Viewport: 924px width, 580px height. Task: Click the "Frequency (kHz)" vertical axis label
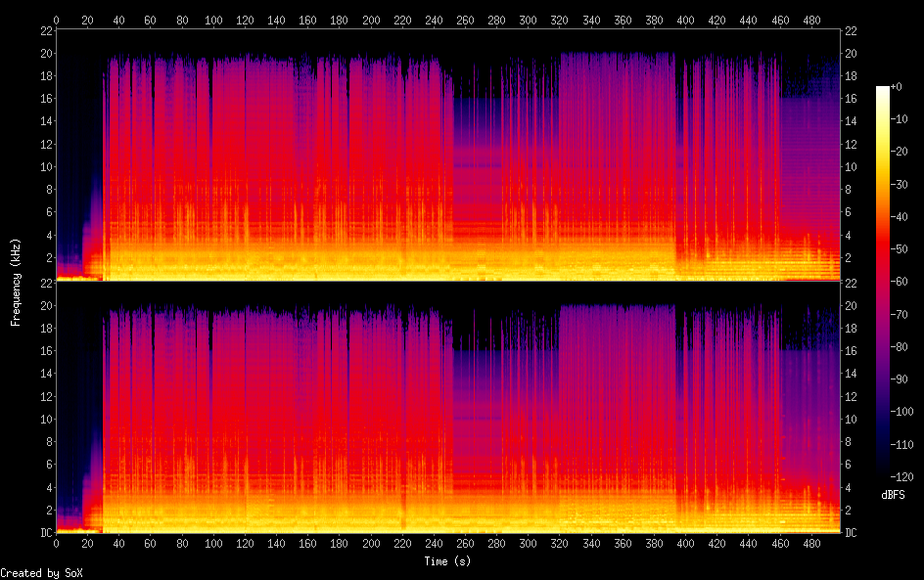[15, 282]
